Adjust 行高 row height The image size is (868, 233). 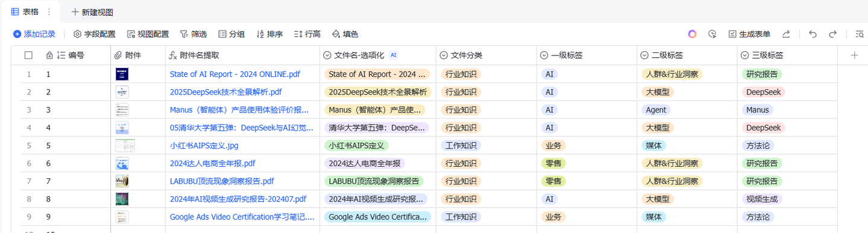coord(307,34)
